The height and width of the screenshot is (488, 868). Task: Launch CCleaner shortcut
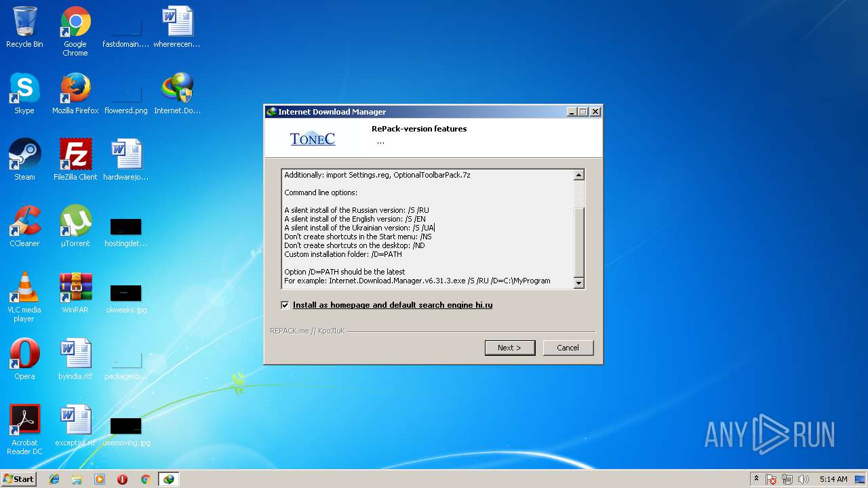coord(24,226)
